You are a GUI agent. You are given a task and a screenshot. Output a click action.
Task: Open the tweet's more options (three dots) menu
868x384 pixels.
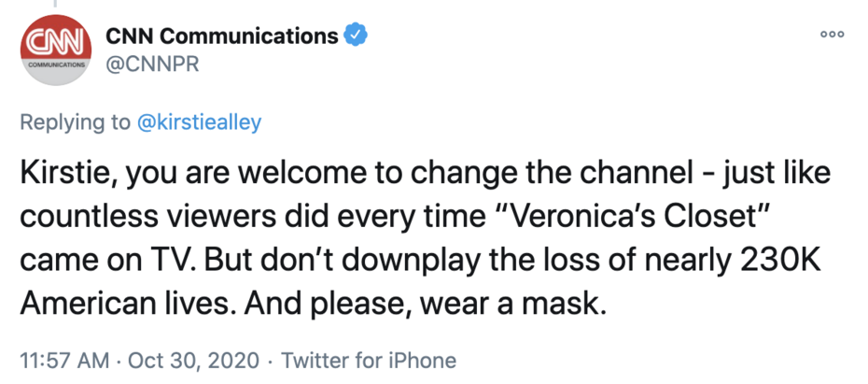pos(832,34)
